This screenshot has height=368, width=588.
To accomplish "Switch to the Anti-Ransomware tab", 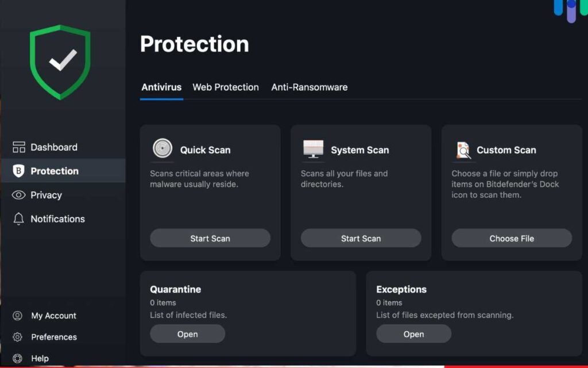I will (x=310, y=87).
